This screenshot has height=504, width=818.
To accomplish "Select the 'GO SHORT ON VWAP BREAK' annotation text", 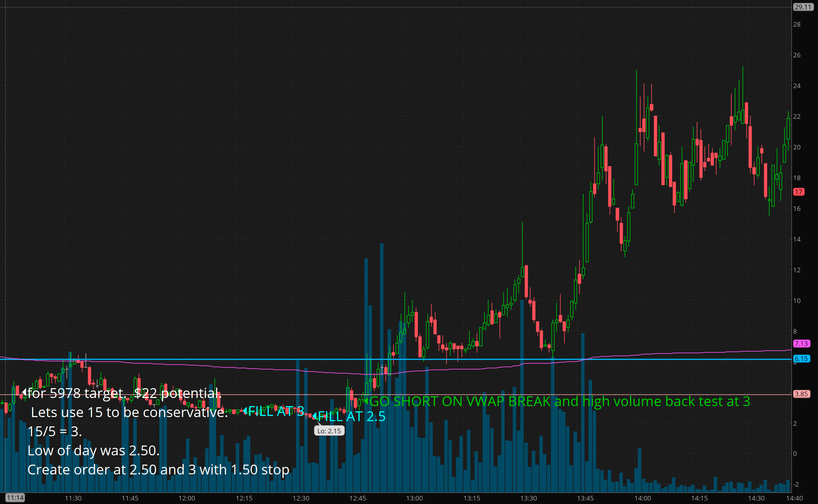I will pos(559,401).
